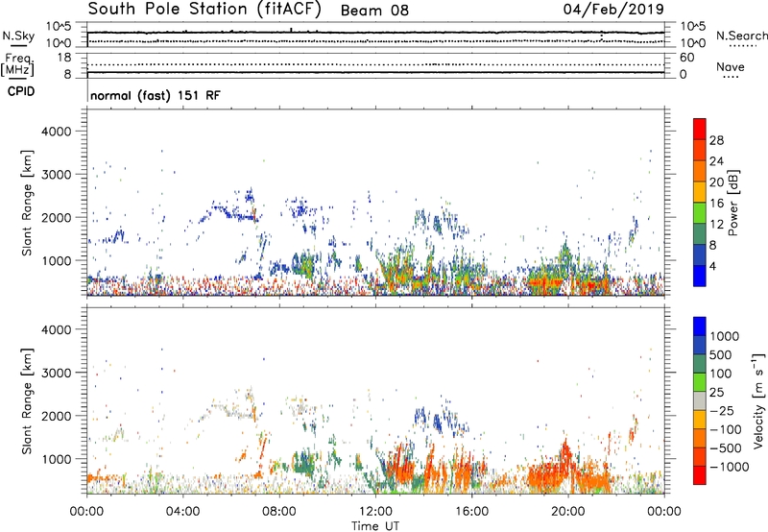Viewport: 768px width, 532px height.
Task: Pick the bright blue top velocity segment
Action: click(700, 326)
